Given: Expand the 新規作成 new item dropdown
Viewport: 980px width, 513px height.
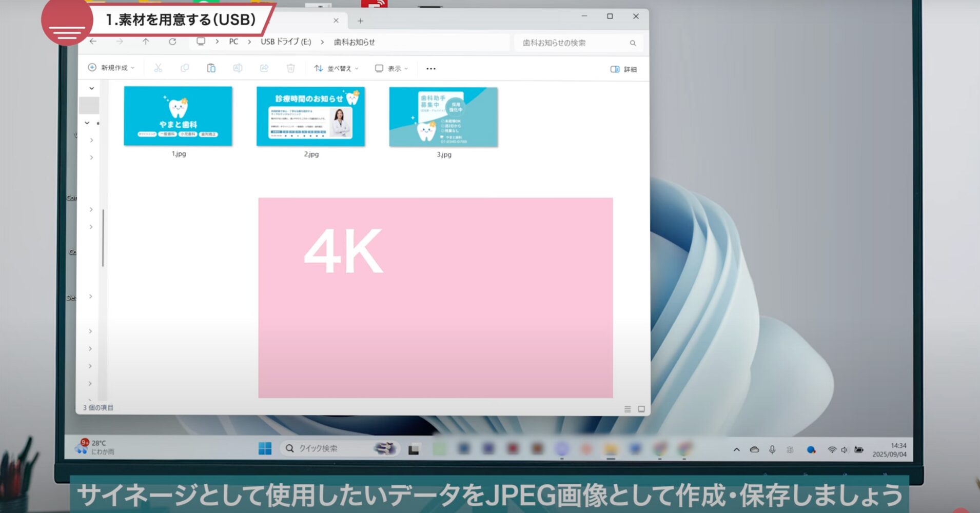Looking at the screenshot, I should 111,68.
